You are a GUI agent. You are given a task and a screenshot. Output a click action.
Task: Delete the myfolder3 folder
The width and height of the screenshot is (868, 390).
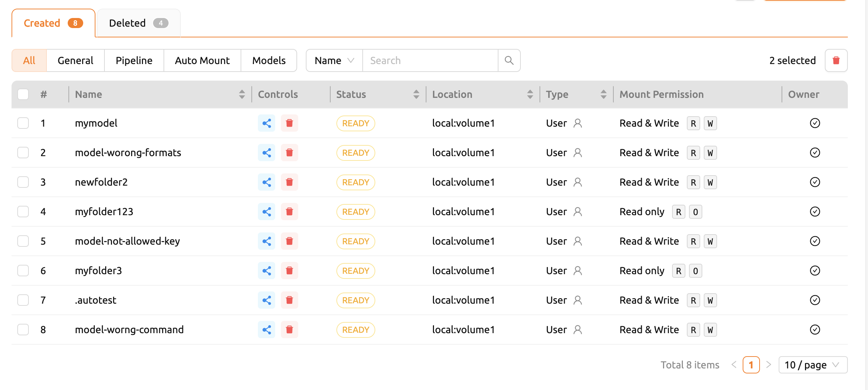pyautogui.click(x=289, y=271)
